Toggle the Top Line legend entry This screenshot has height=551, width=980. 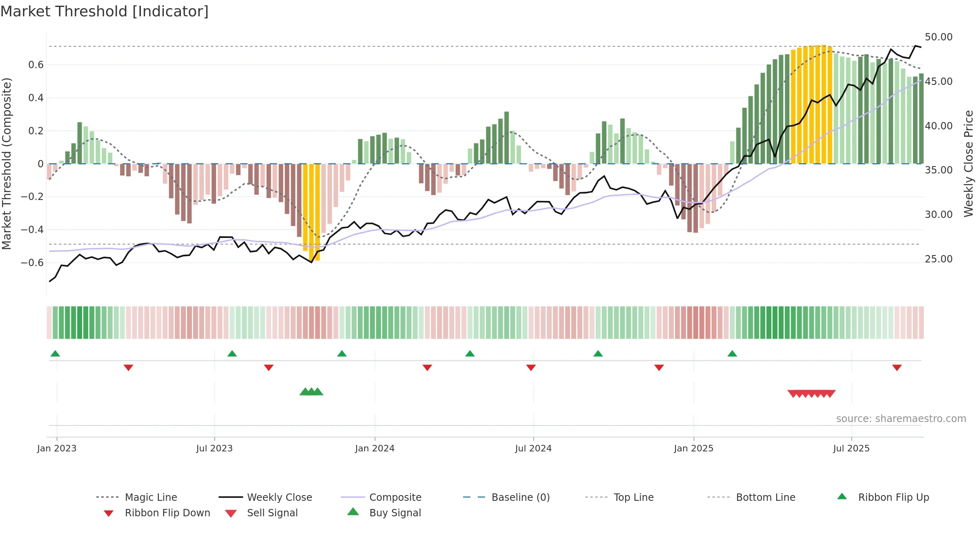click(619, 497)
